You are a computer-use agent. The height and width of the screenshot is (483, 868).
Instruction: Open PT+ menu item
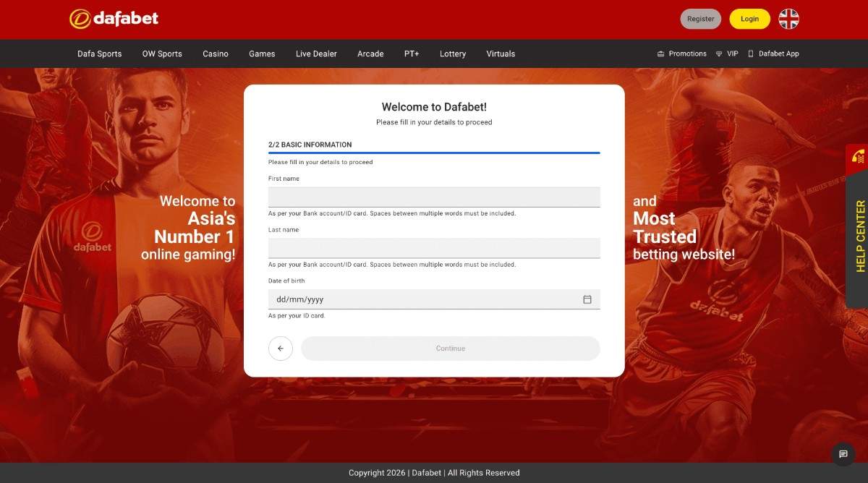tap(412, 54)
